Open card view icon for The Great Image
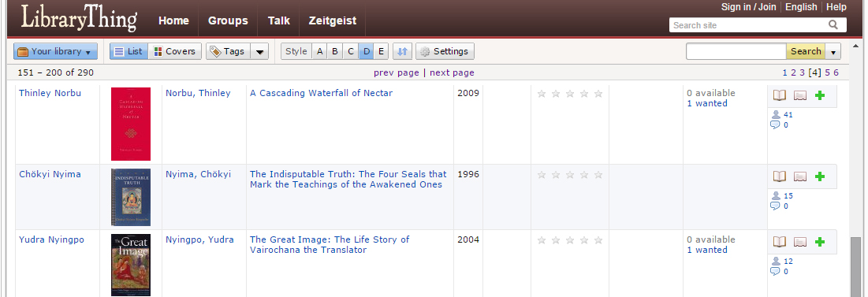Screen dimensions: 868x297 [x=800, y=242]
